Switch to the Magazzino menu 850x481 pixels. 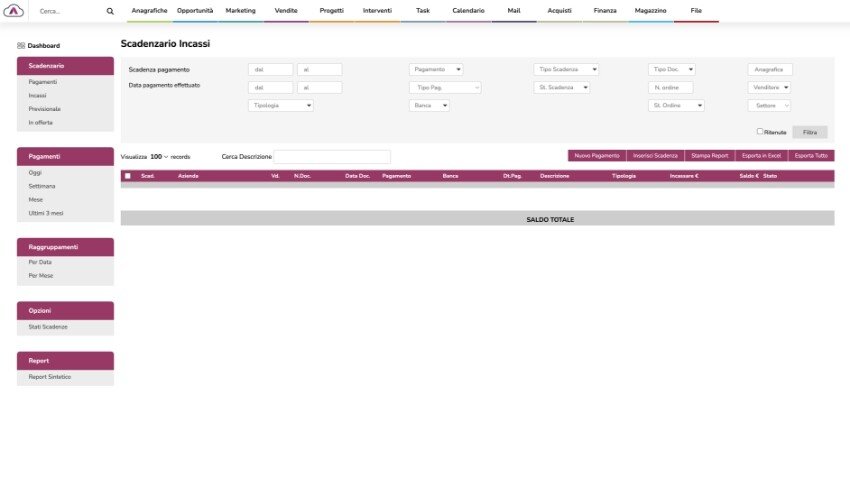pos(650,10)
